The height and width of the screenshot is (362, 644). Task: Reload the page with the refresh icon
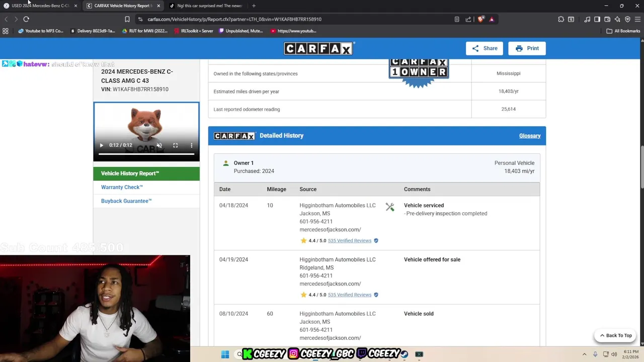pos(26,19)
